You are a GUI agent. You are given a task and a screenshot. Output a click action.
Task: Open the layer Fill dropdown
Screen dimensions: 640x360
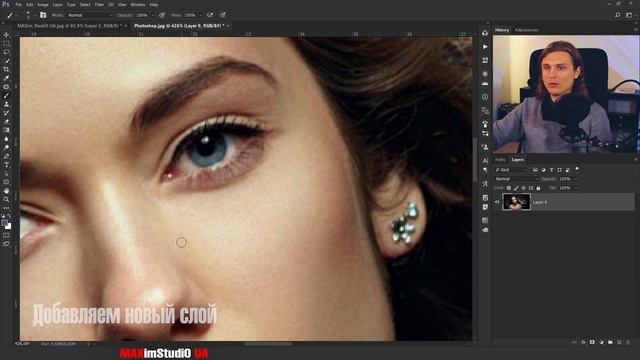pos(576,188)
